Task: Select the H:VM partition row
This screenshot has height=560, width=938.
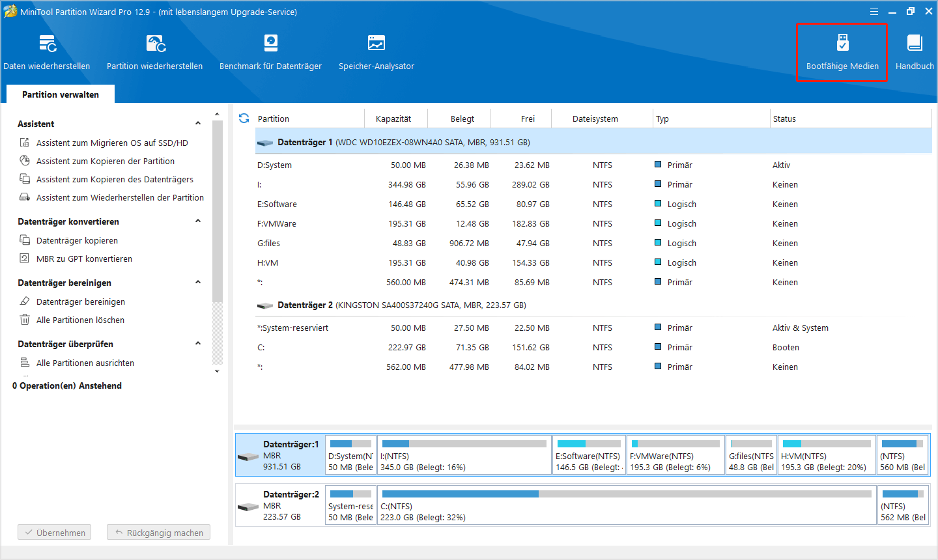Action: [593, 262]
